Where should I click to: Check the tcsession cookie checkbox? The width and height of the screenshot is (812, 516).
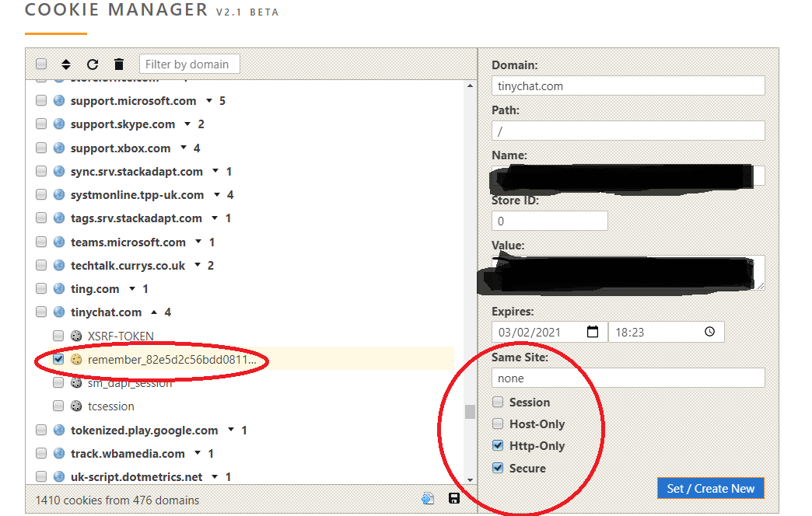point(58,406)
